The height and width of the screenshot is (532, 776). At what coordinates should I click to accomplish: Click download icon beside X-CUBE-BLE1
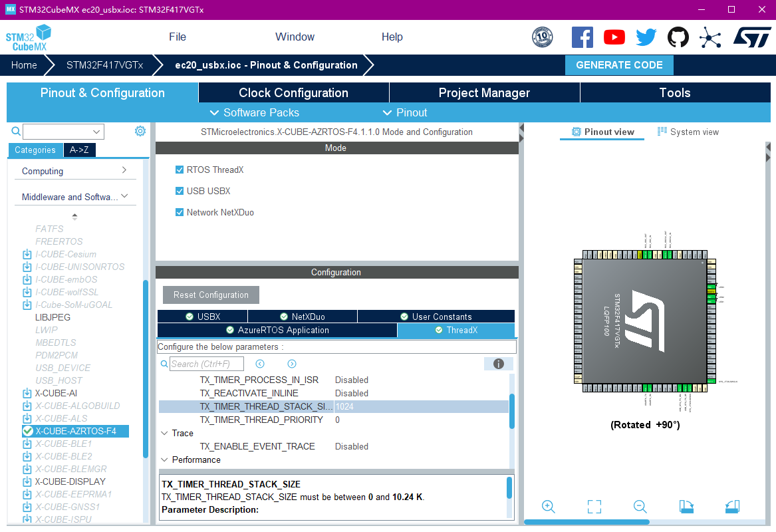pos(27,444)
